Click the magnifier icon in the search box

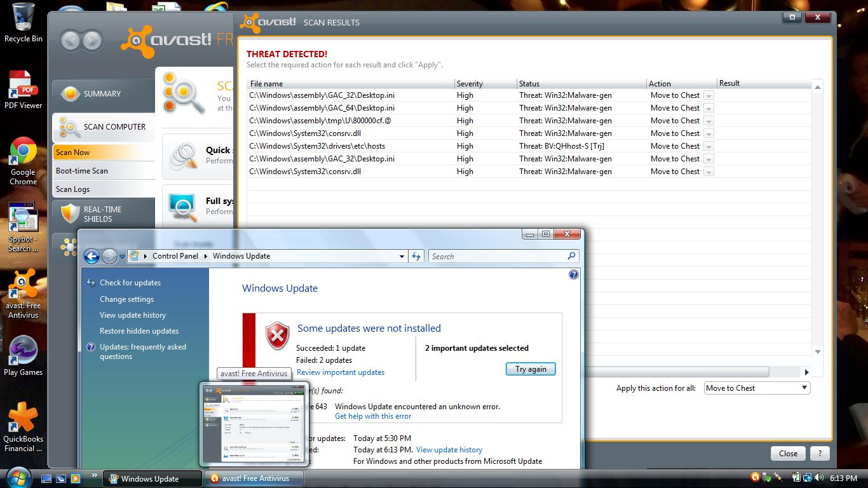[571, 256]
